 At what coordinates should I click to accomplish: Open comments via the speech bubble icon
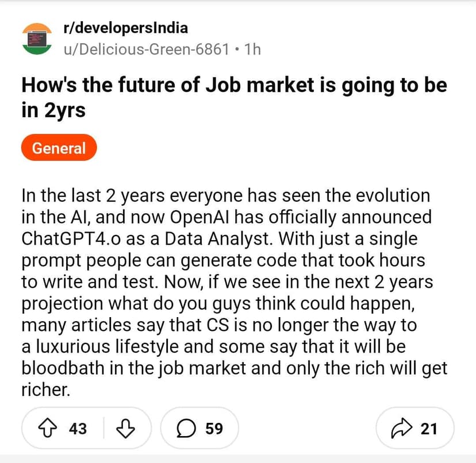(x=185, y=428)
